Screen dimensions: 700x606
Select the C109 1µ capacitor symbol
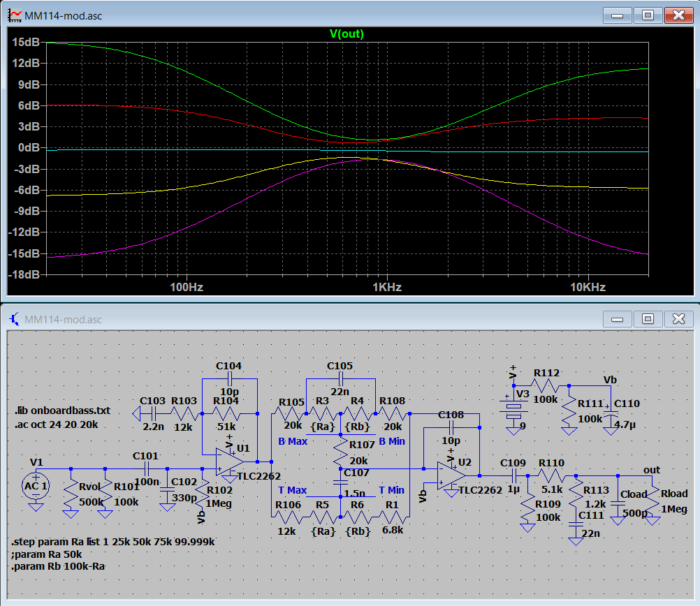[514, 475]
